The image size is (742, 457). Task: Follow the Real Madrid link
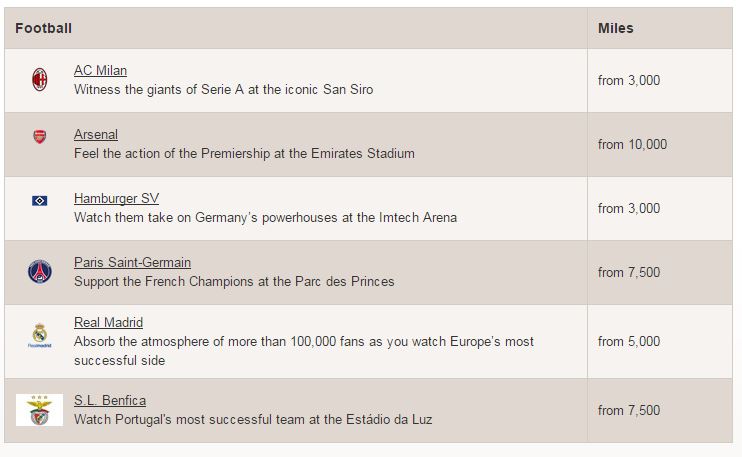click(x=108, y=323)
